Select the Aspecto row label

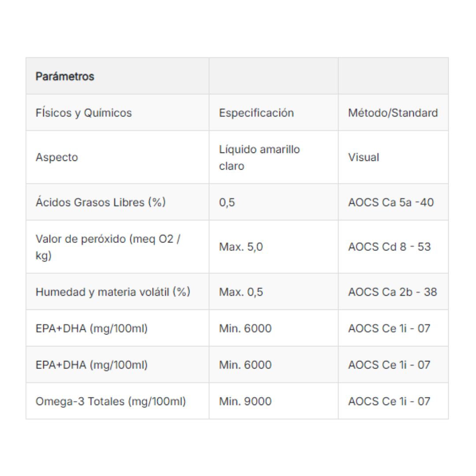[x=57, y=157]
